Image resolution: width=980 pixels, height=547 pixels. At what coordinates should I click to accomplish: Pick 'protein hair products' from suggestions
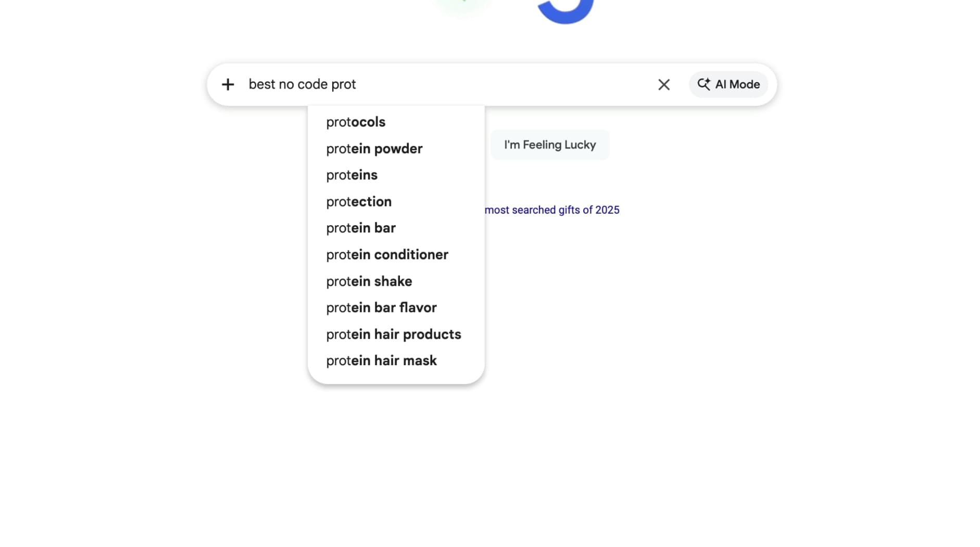click(x=393, y=334)
